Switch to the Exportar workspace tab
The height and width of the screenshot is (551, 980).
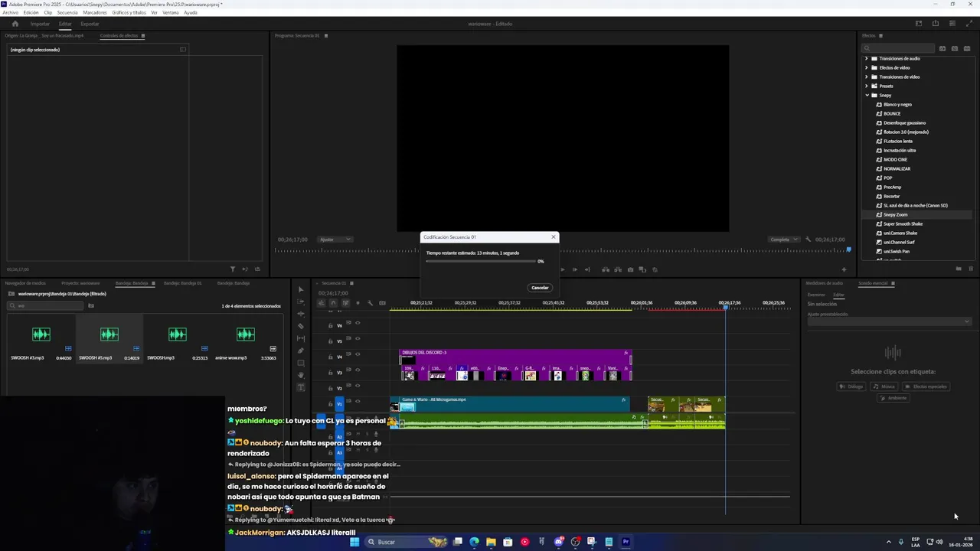90,24
